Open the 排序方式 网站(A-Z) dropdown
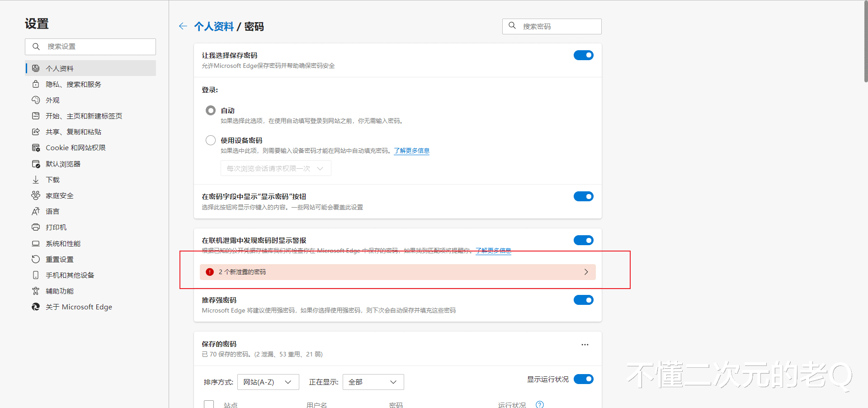 (268, 382)
